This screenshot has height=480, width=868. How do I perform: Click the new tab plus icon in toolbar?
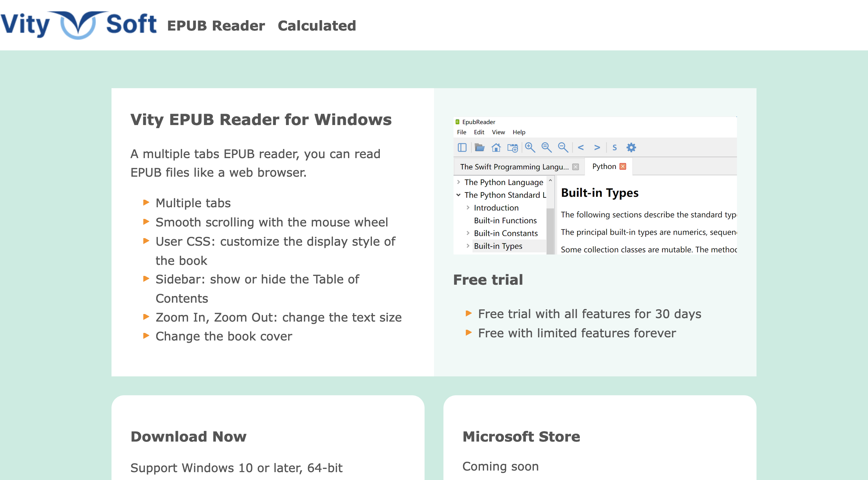coord(512,148)
